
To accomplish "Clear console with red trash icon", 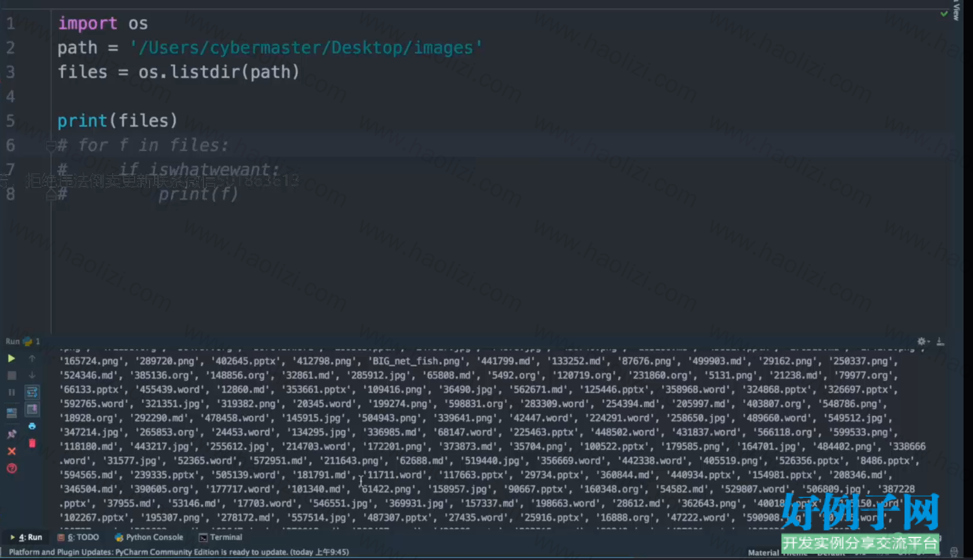I will 32,443.
